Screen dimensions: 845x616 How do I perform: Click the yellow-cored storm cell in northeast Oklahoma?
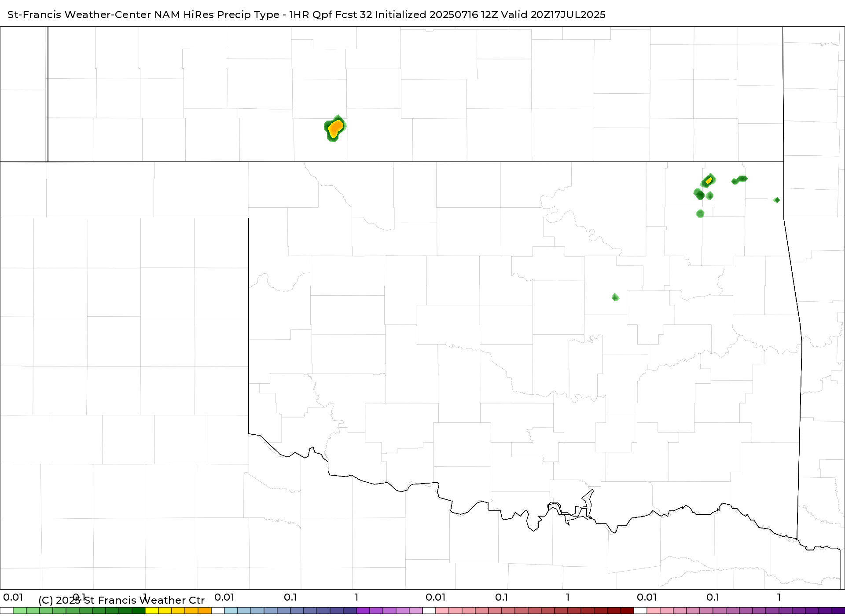(708, 181)
